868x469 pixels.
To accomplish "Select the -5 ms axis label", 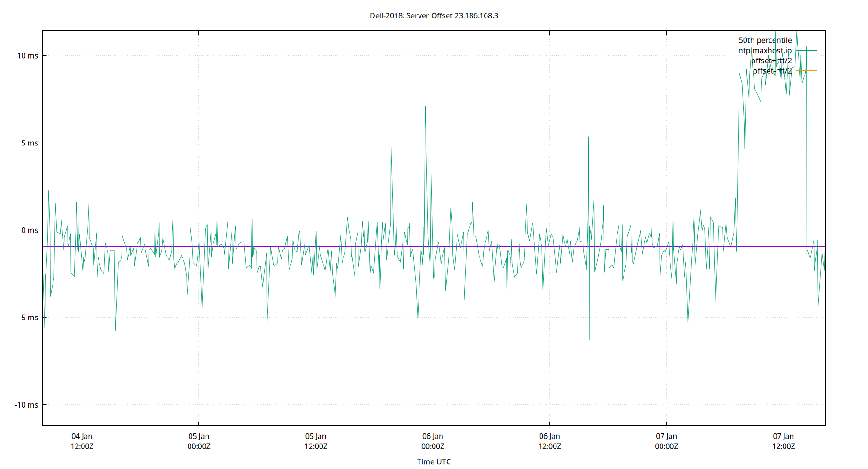I will point(28,318).
